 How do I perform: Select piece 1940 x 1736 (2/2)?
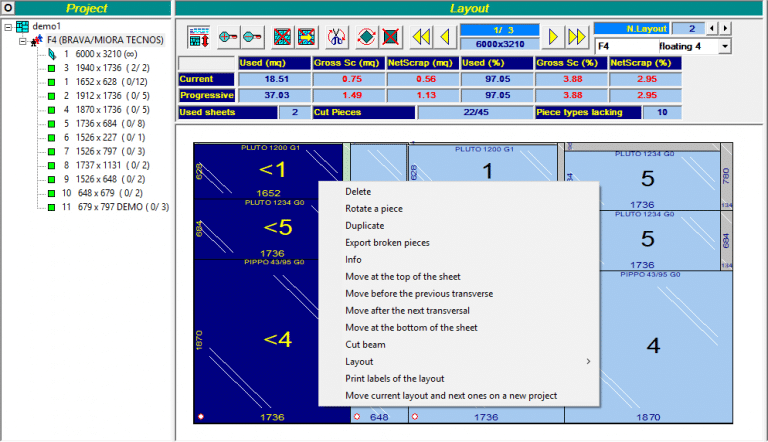pyautogui.click(x=106, y=68)
